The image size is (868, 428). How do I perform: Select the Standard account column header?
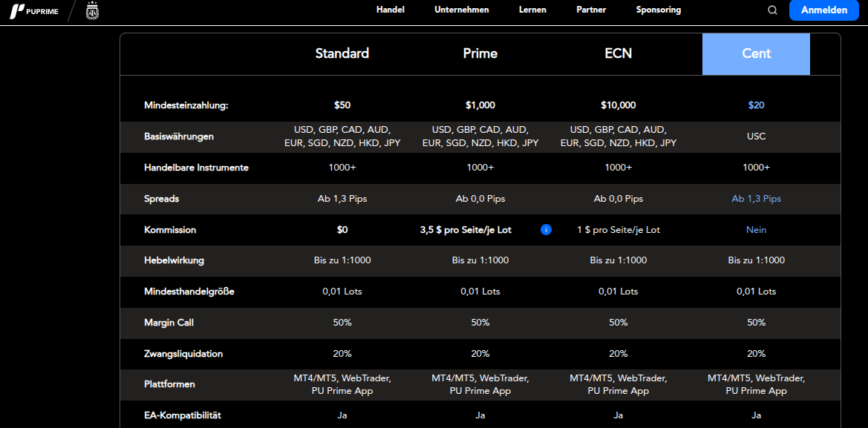[x=342, y=53]
